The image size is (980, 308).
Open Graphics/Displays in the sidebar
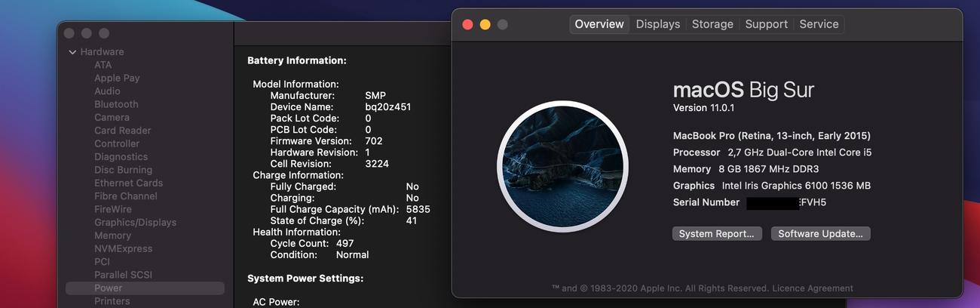pyautogui.click(x=135, y=223)
